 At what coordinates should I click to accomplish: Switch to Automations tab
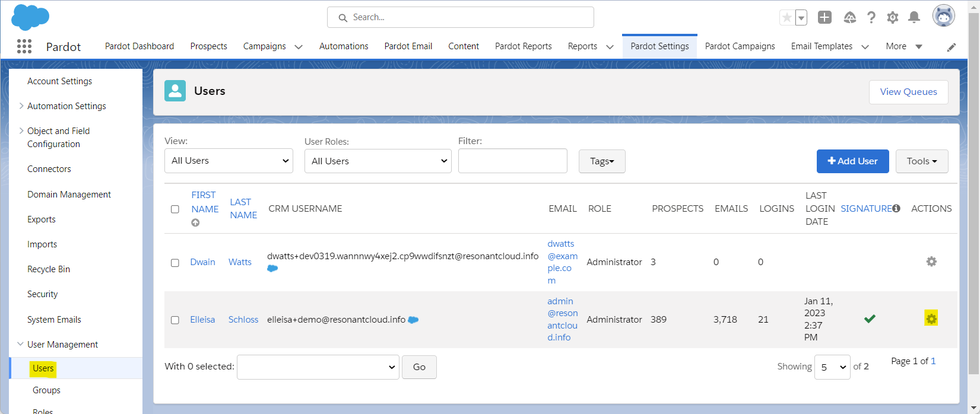344,46
